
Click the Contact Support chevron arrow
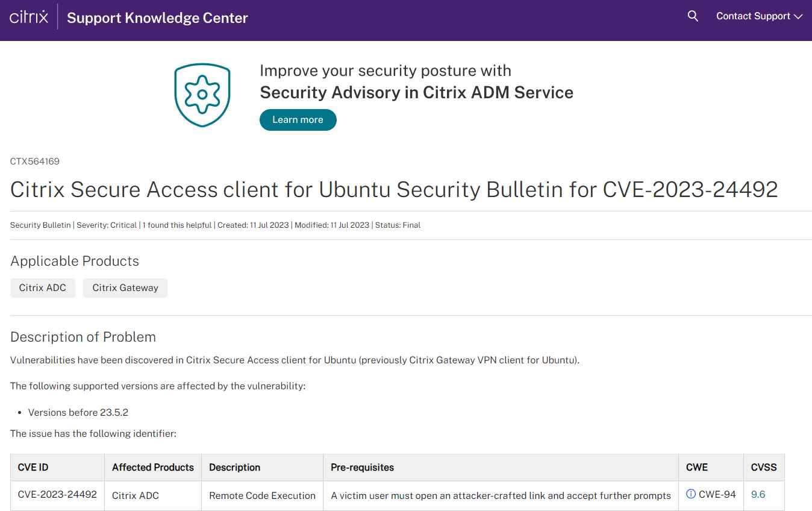pos(799,17)
